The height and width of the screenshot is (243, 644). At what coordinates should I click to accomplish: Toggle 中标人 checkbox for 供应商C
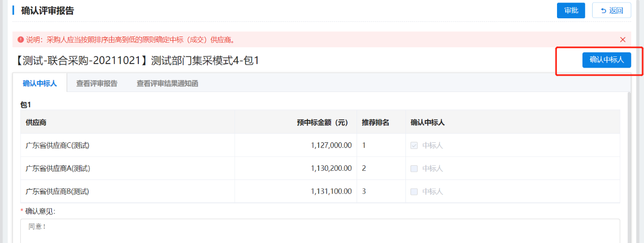coord(414,145)
